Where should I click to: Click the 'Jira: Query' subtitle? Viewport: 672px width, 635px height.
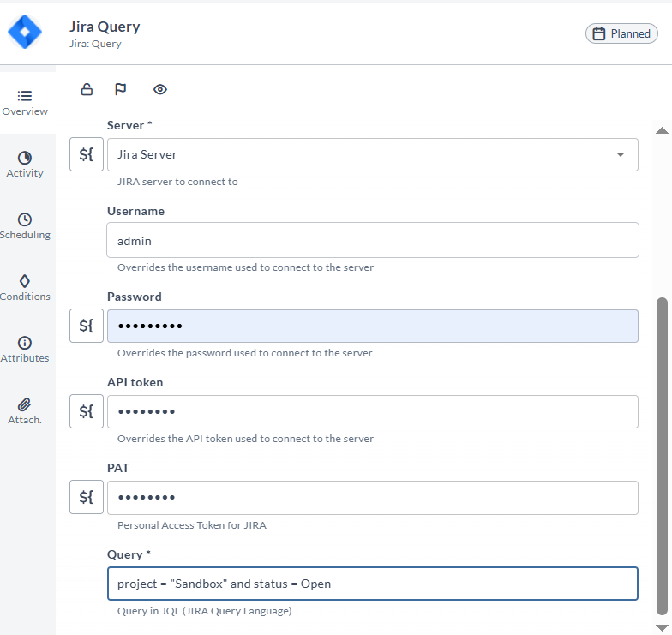95,44
